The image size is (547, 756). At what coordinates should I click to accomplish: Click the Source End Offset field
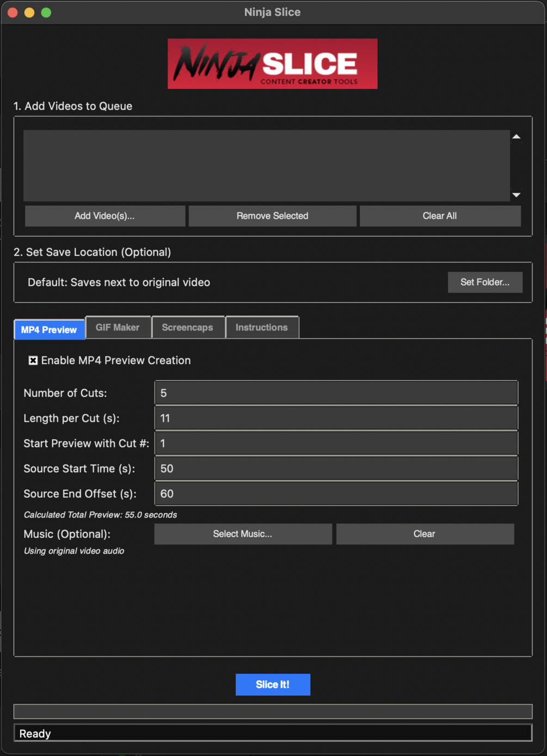point(336,494)
